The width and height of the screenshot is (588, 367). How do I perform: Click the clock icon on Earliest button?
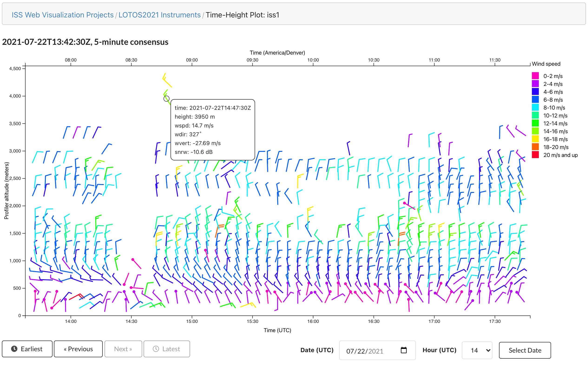14,349
